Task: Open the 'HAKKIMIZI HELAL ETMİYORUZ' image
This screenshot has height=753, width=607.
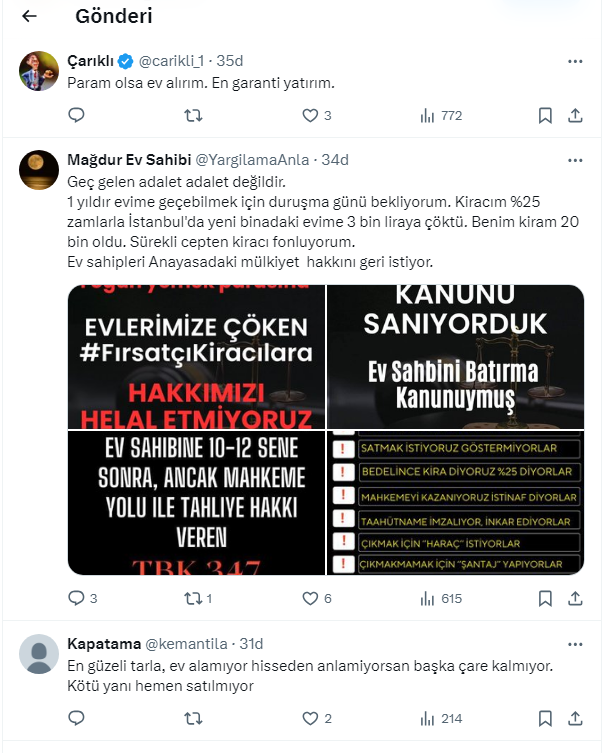Action: pos(196,356)
